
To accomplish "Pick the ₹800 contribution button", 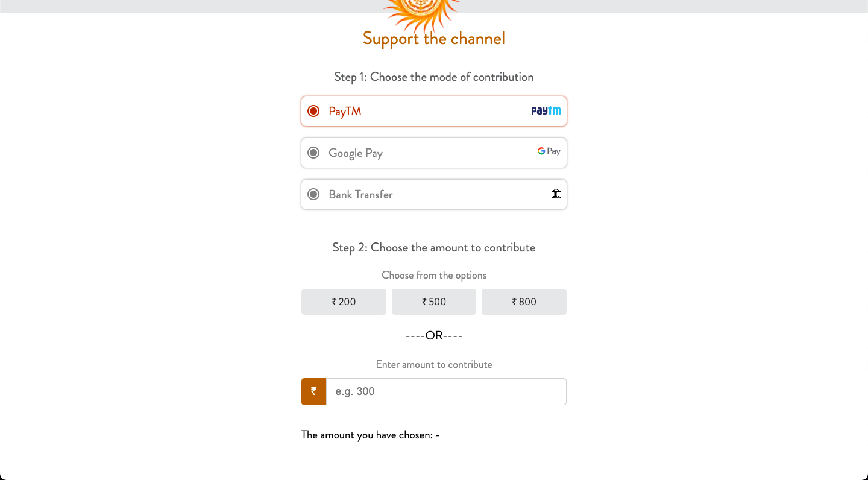I will 524,302.
